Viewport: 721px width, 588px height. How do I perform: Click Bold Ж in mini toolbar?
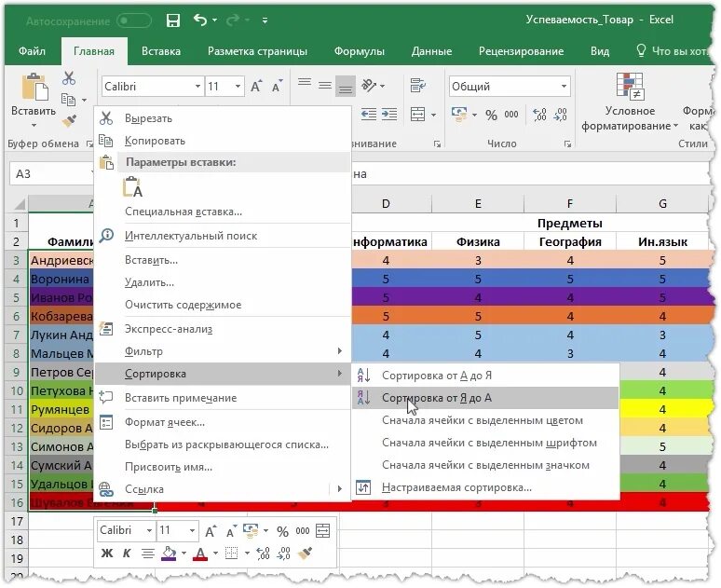[x=107, y=554]
